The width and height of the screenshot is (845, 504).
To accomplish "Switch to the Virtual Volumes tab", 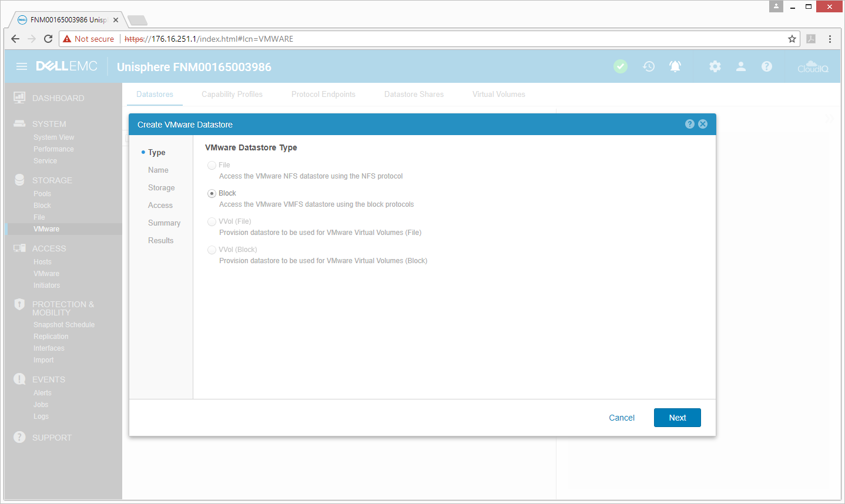I will pyautogui.click(x=499, y=94).
